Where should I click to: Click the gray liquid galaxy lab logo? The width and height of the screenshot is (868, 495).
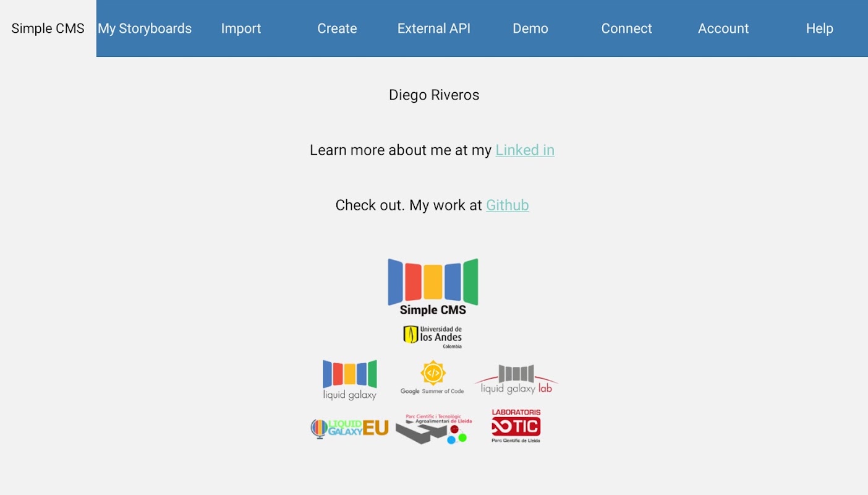516,379
